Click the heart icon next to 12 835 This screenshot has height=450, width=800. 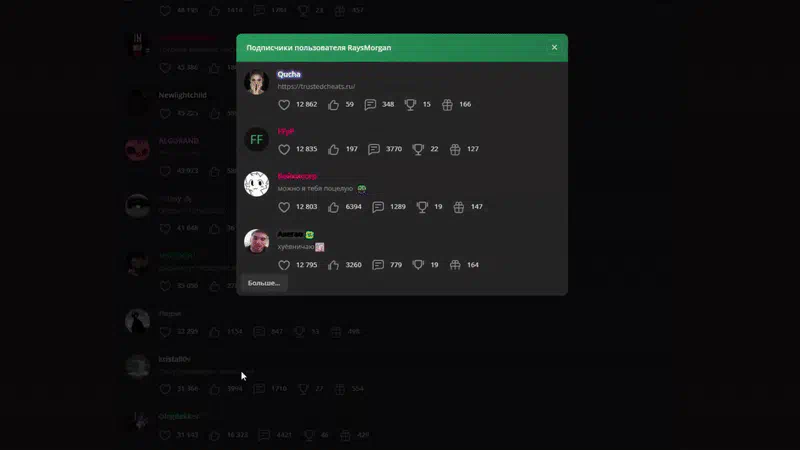(x=284, y=149)
